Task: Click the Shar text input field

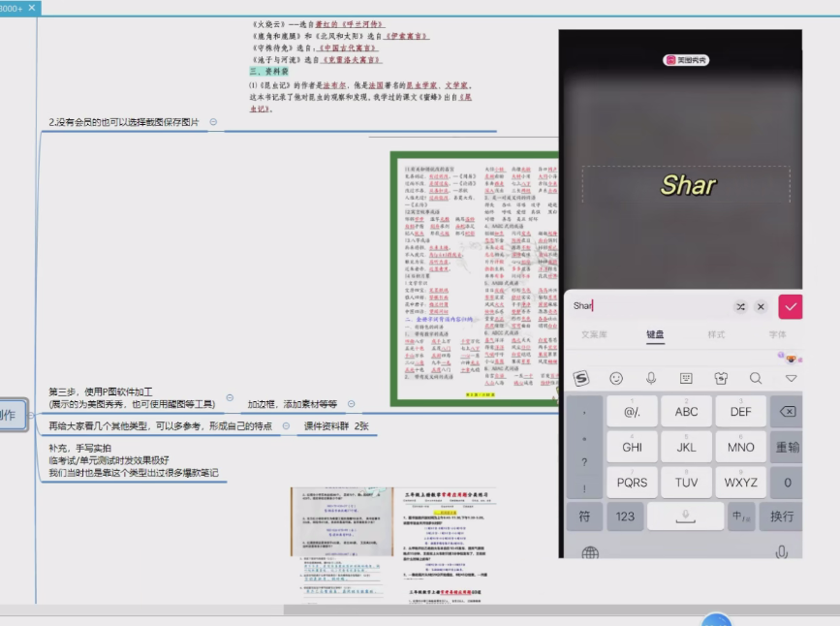Action: tap(649, 306)
